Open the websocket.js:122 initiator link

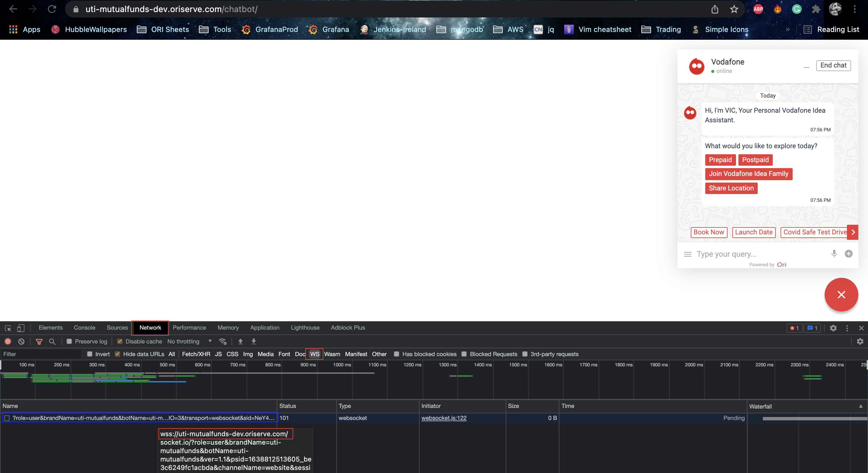[x=444, y=418]
